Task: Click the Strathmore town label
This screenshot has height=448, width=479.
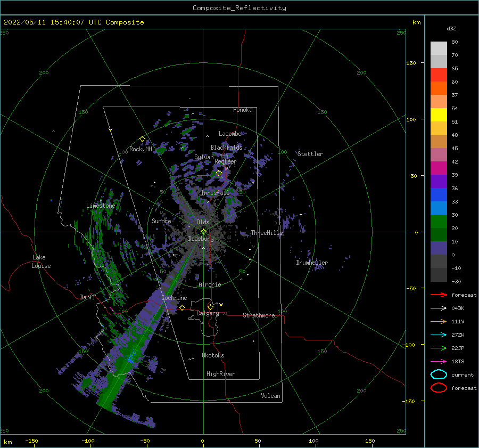Action: 259,315
